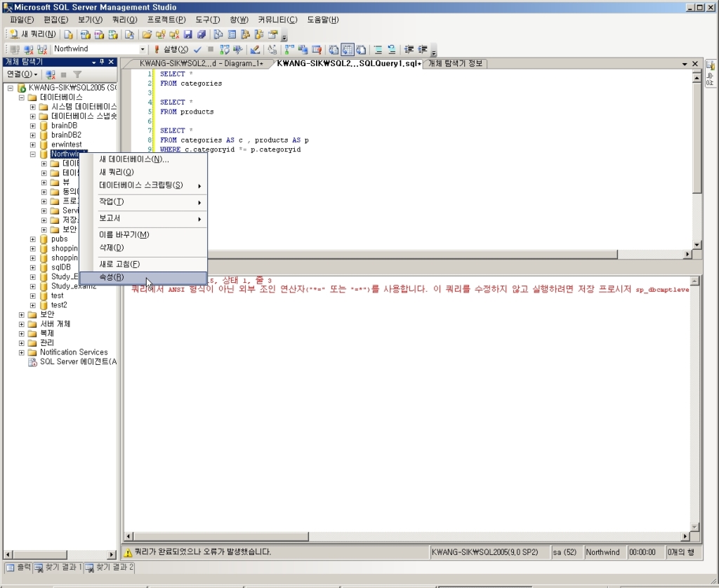This screenshot has width=719, height=588.
Task: Click the Save All icon
Action: [x=201, y=34]
